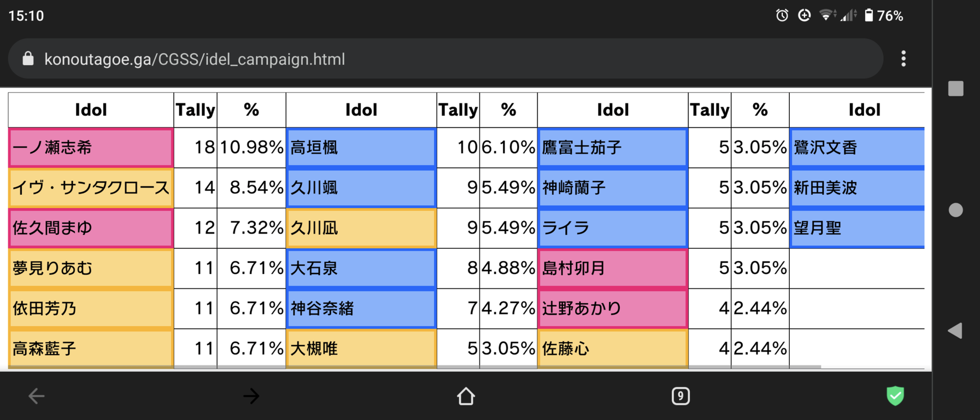Click the 10.98% percentage cell
The image size is (980, 420).
click(251, 148)
